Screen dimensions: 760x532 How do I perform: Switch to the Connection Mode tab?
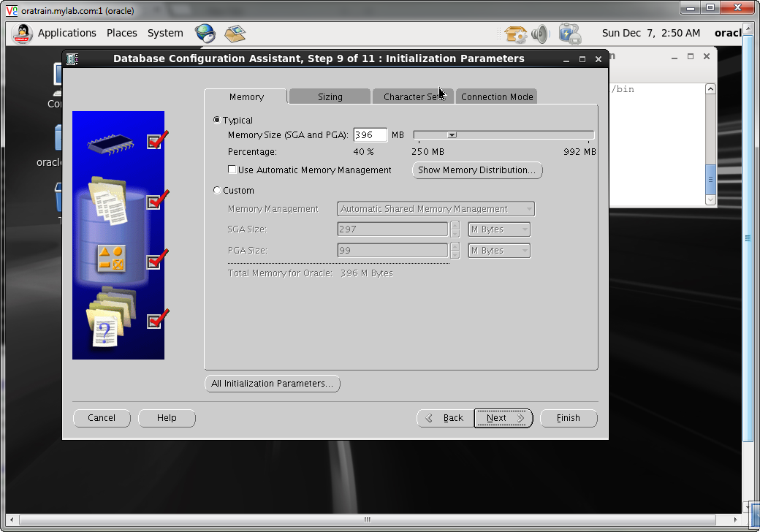pyautogui.click(x=497, y=96)
